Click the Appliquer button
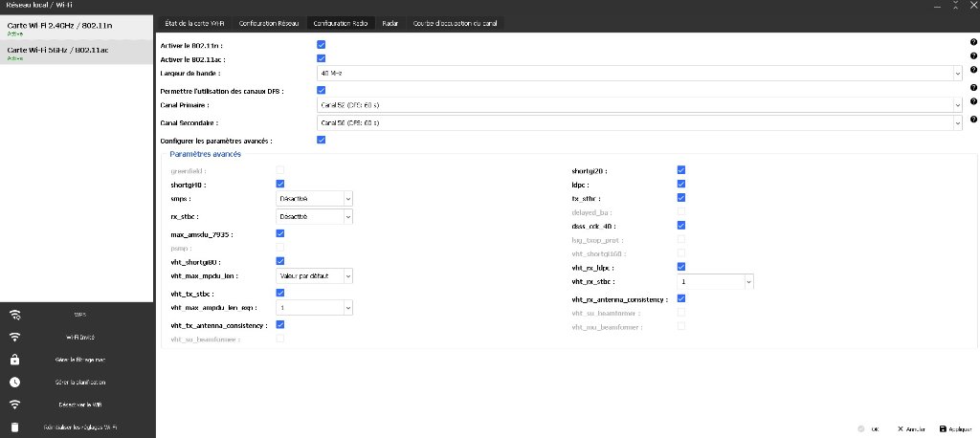This screenshot has width=980, height=438. point(956,429)
